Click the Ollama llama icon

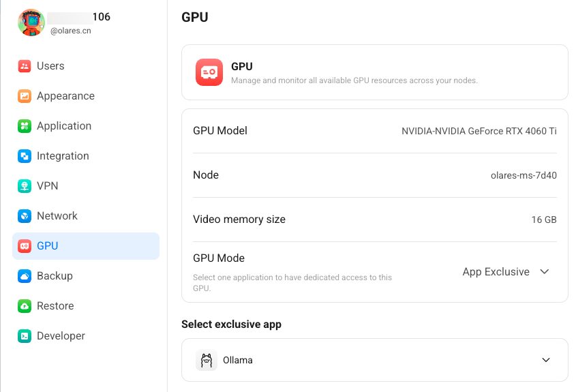pos(207,360)
